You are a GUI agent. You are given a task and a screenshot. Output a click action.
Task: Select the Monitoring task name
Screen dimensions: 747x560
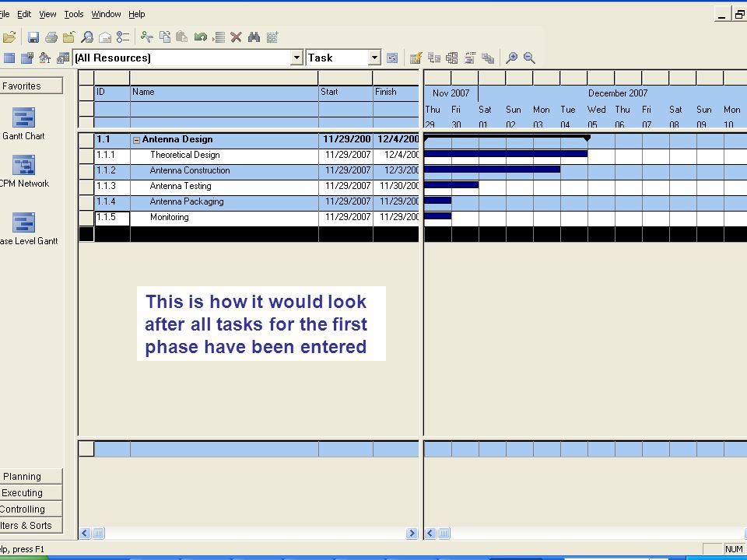[169, 217]
